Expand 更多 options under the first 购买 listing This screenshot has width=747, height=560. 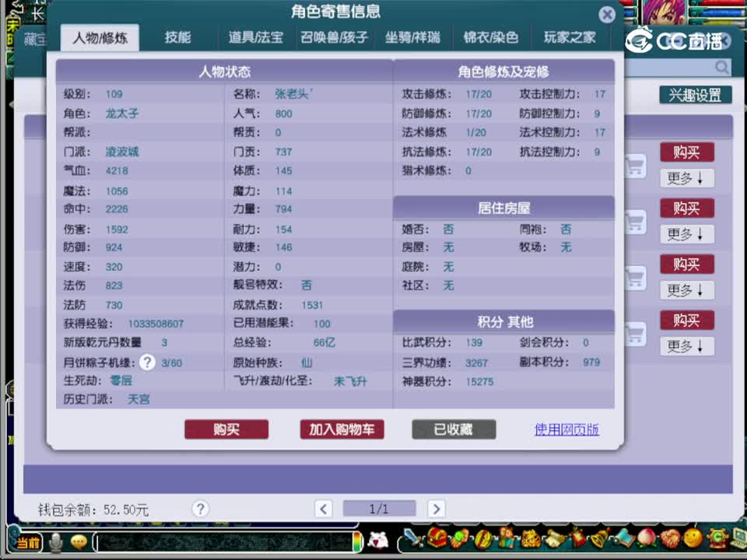point(686,178)
